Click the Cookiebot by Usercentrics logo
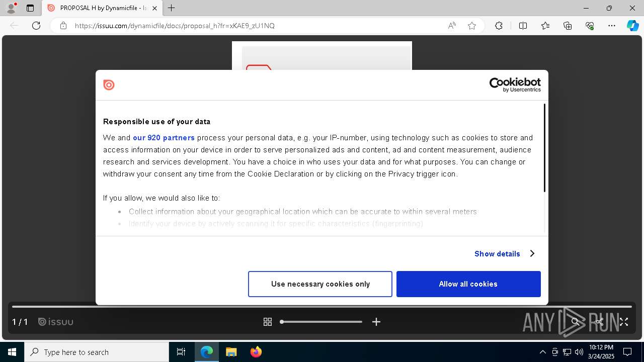This screenshot has height=362, width=644. (515, 84)
